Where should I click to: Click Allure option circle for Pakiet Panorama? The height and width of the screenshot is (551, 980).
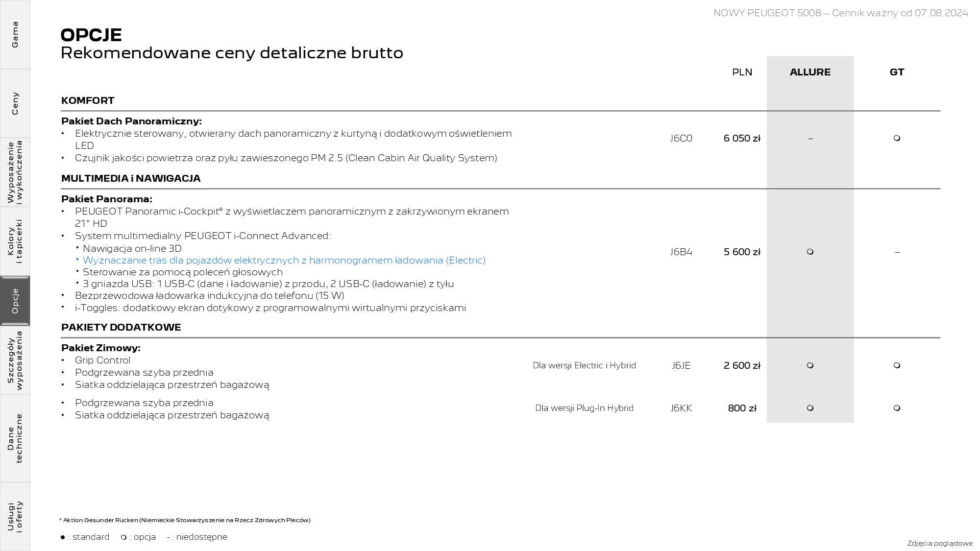810,252
